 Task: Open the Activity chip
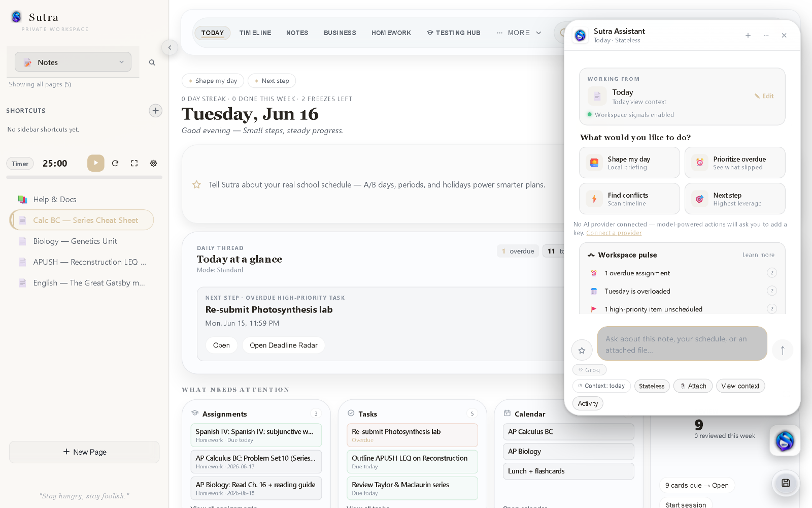pos(588,403)
